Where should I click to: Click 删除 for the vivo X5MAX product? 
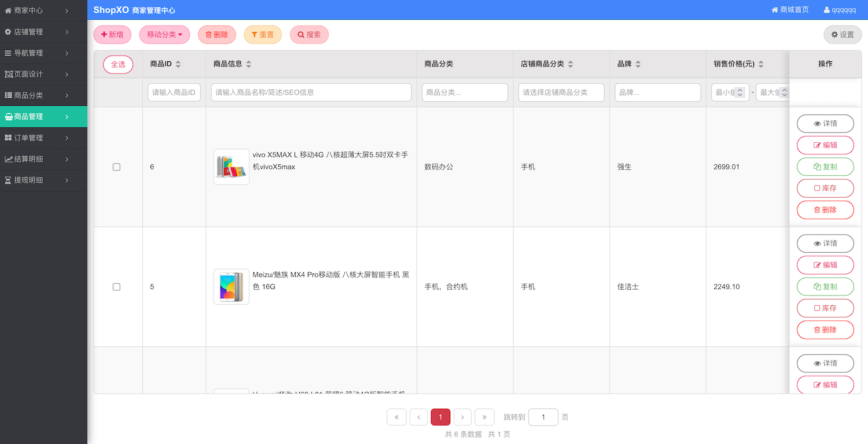(x=825, y=210)
